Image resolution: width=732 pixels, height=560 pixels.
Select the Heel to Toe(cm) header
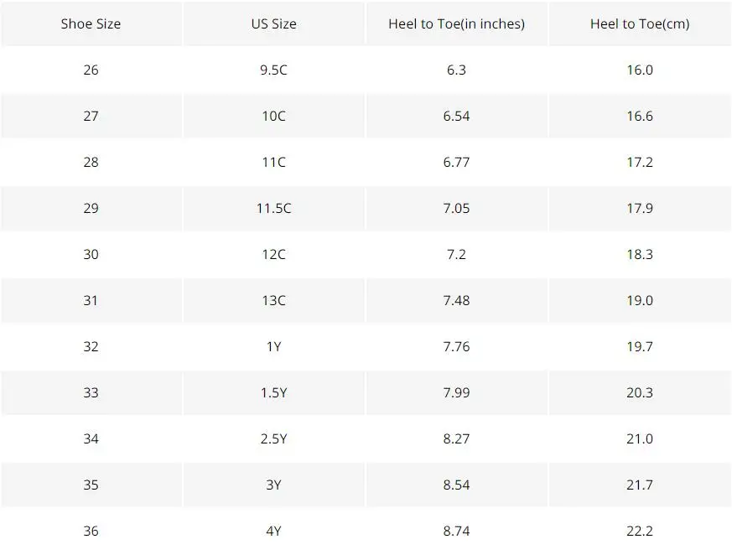[x=640, y=23]
